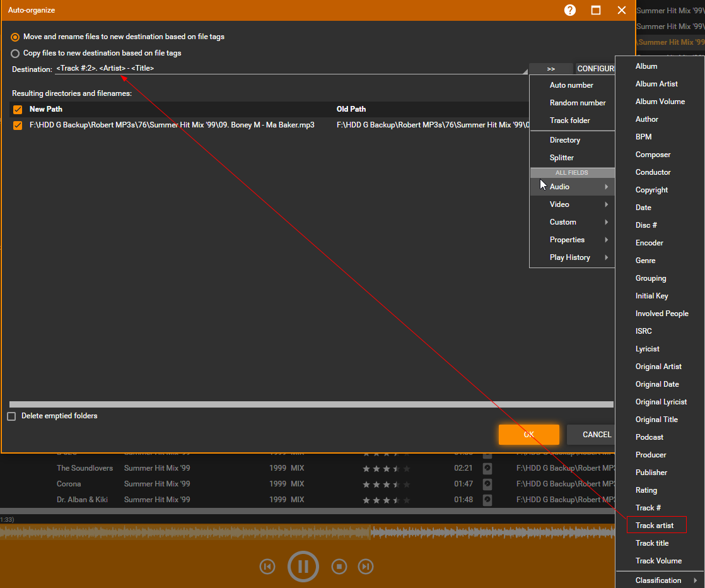Select Copy files to new destination option
This screenshot has height=588, width=705.
pos(15,53)
